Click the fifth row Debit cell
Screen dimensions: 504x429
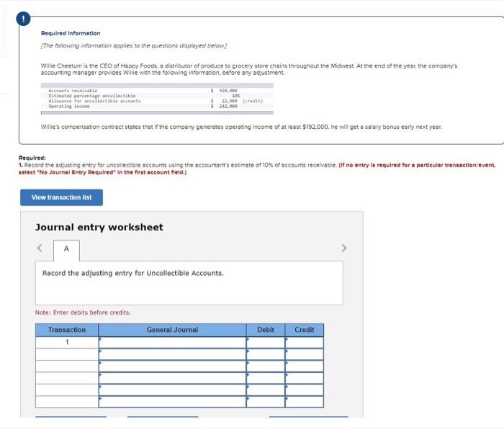266,390
